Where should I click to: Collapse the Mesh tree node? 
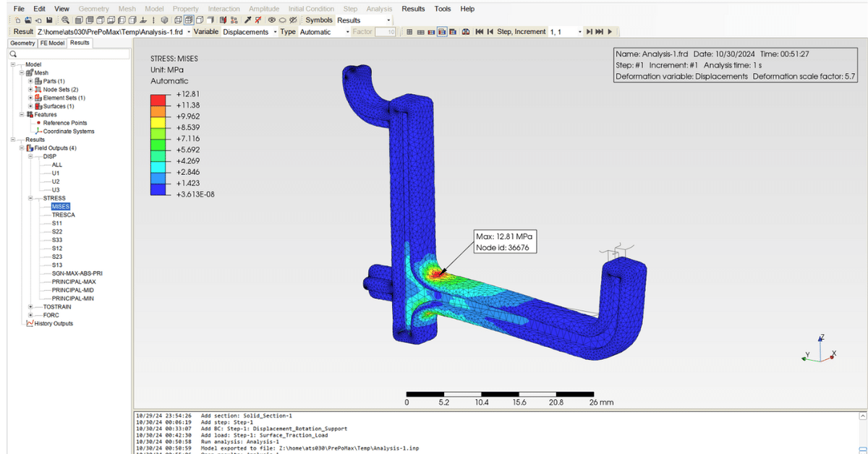(x=22, y=73)
